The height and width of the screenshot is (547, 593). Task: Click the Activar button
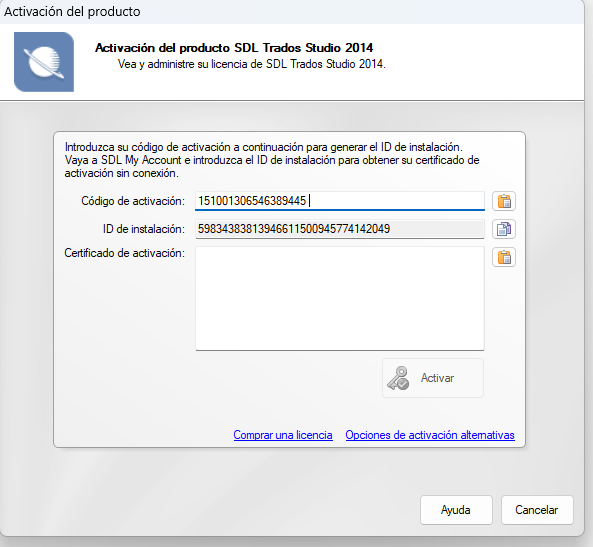(433, 378)
